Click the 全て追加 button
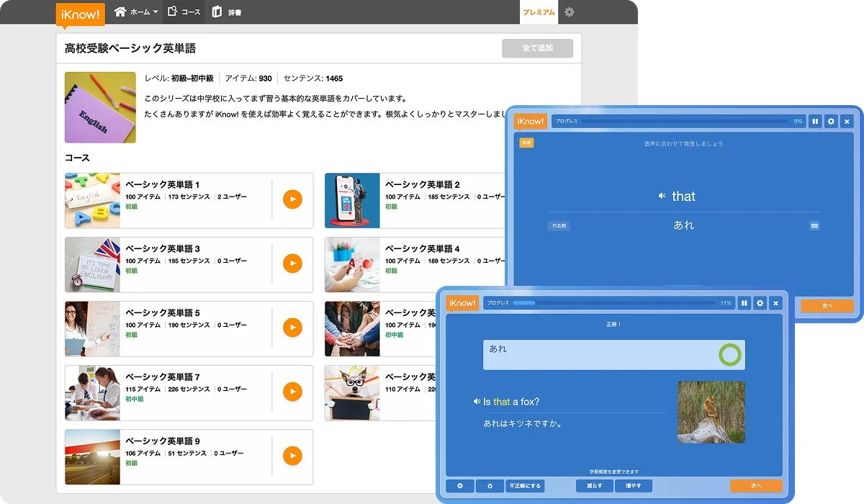Viewport: 864px width, 504px height. pyautogui.click(x=537, y=48)
